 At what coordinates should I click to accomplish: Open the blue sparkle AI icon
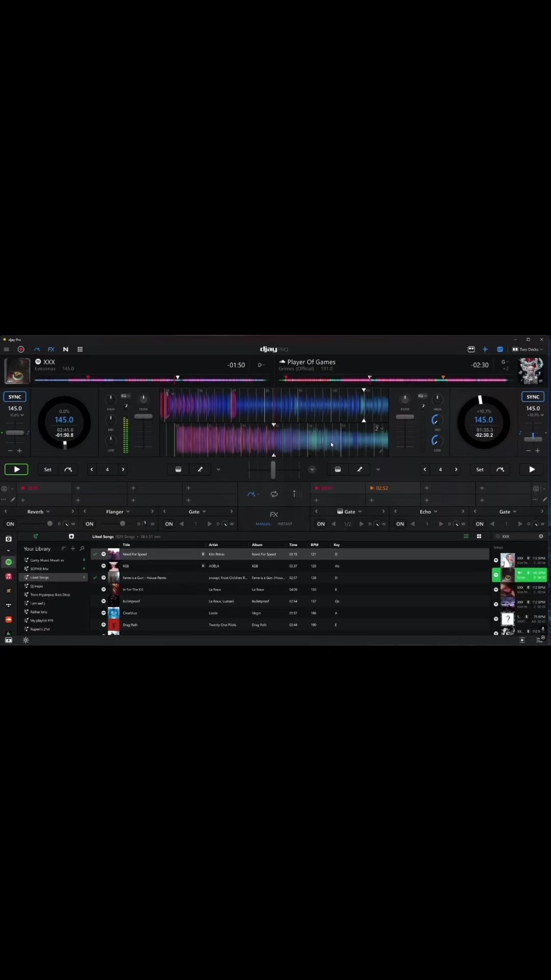[x=485, y=350]
